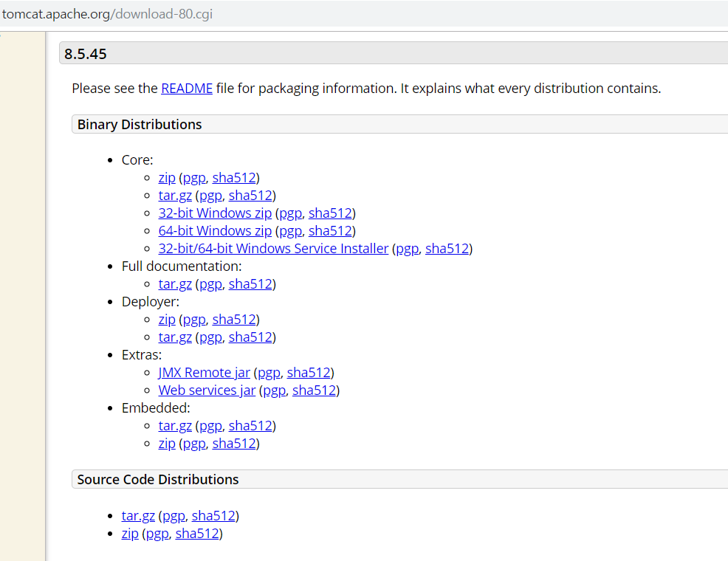Open sha512 for Deployer tar.gz
The height and width of the screenshot is (561, 728).
click(x=250, y=337)
